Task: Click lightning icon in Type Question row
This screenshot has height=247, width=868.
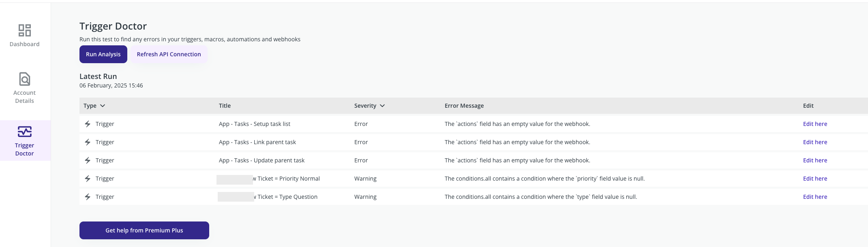Action: pos(88,197)
